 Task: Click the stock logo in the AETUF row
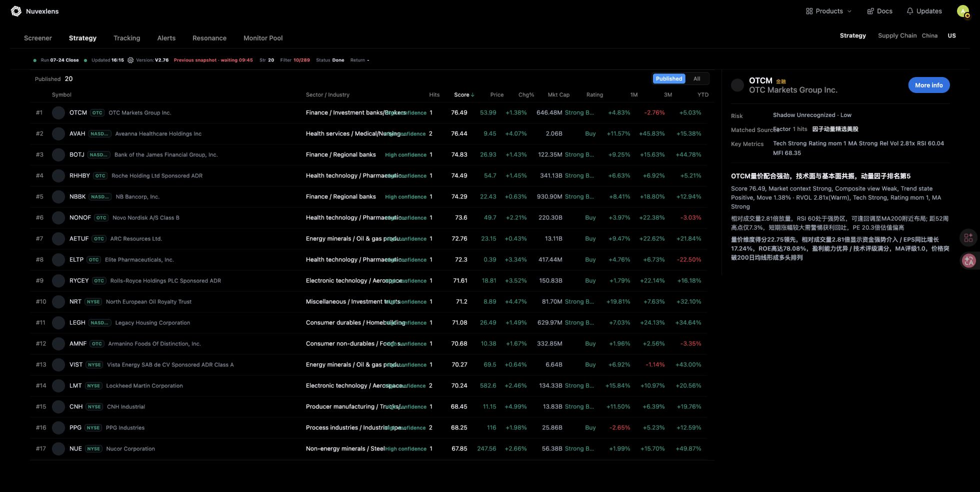58,238
